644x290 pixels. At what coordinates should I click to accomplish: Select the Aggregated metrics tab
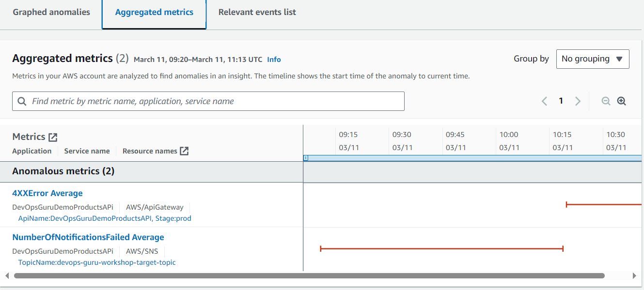click(154, 13)
